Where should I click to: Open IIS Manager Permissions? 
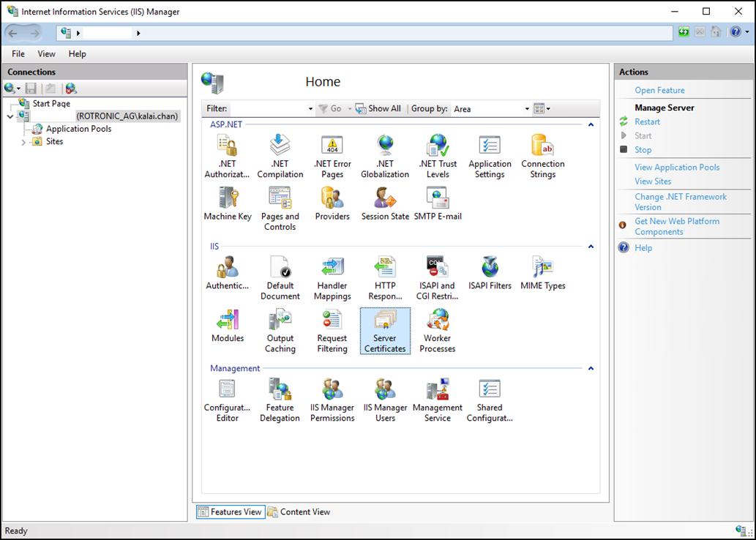[332, 400]
